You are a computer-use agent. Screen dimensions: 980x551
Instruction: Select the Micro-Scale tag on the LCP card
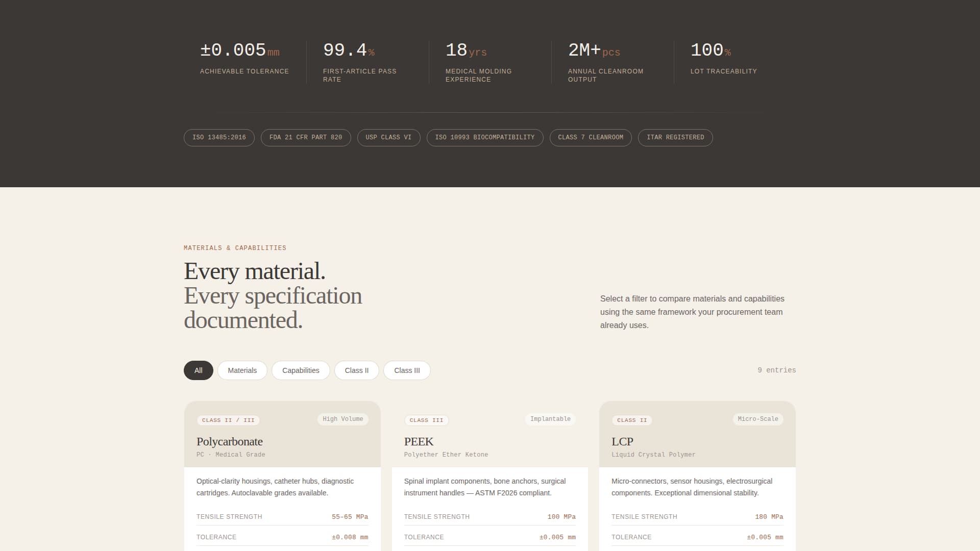pos(757,419)
